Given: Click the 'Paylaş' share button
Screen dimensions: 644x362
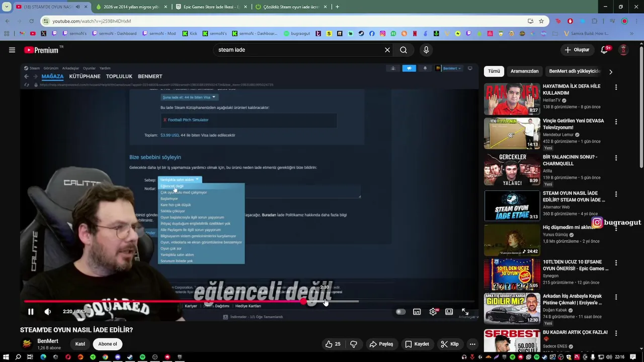Looking at the screenshot, I should [x=381, y=344].
